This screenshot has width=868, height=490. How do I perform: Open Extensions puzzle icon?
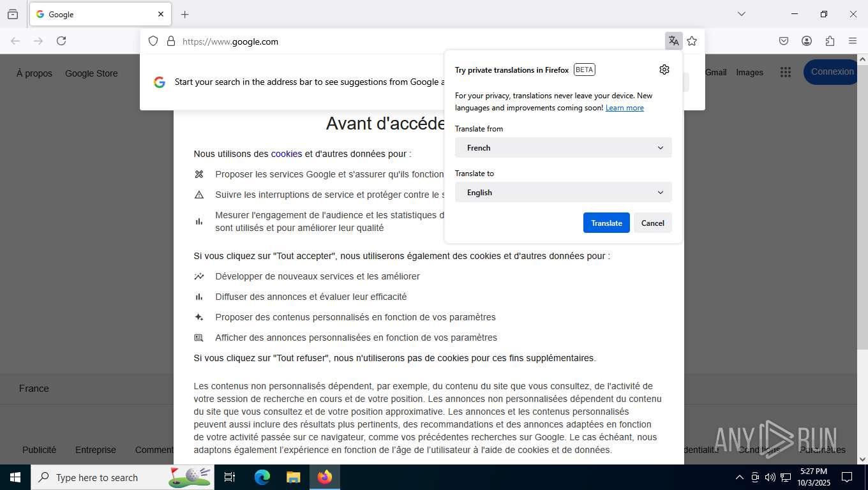(830, 41)
